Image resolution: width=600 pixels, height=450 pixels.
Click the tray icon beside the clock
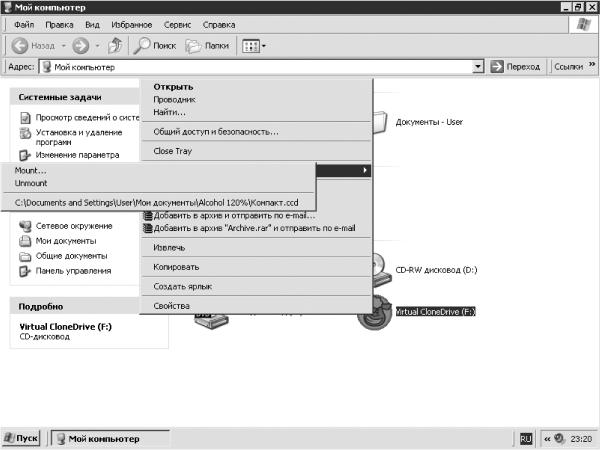[560, 438]
